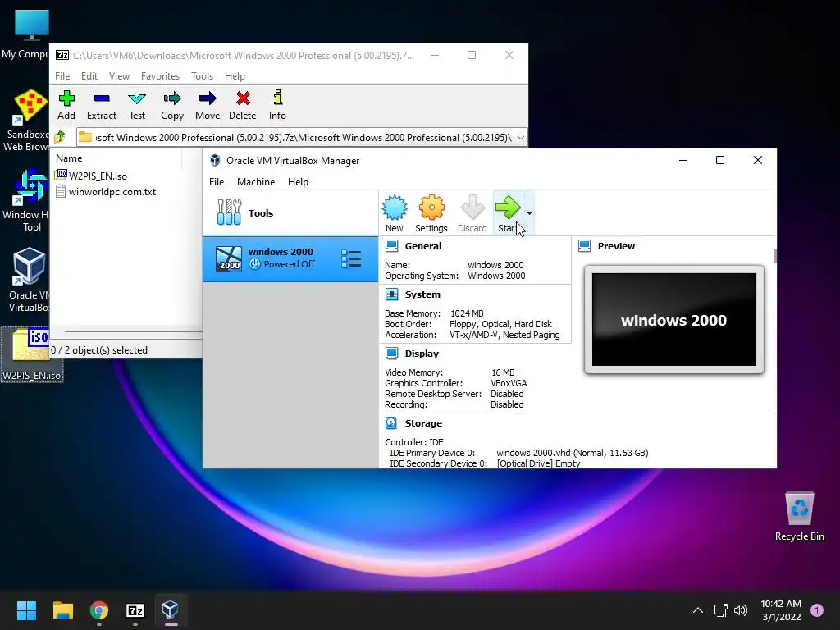
Task: Click the Display section screen icon
Action: 391,354
